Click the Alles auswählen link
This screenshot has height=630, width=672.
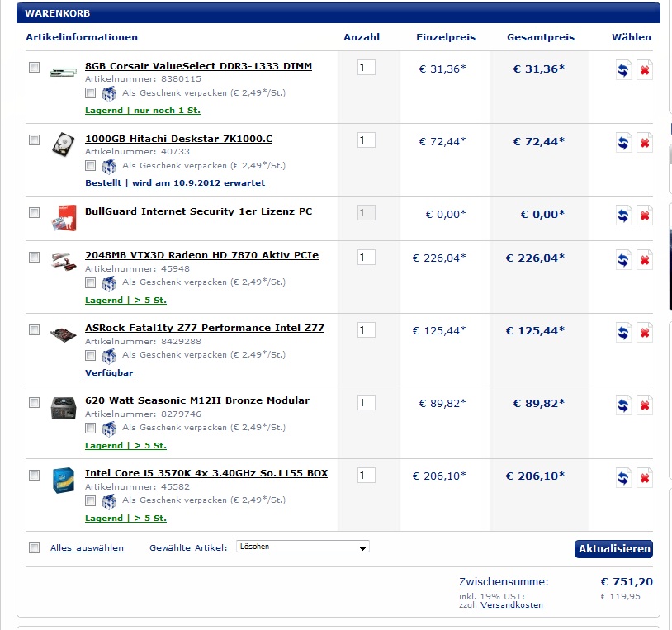tap(87, 547)
